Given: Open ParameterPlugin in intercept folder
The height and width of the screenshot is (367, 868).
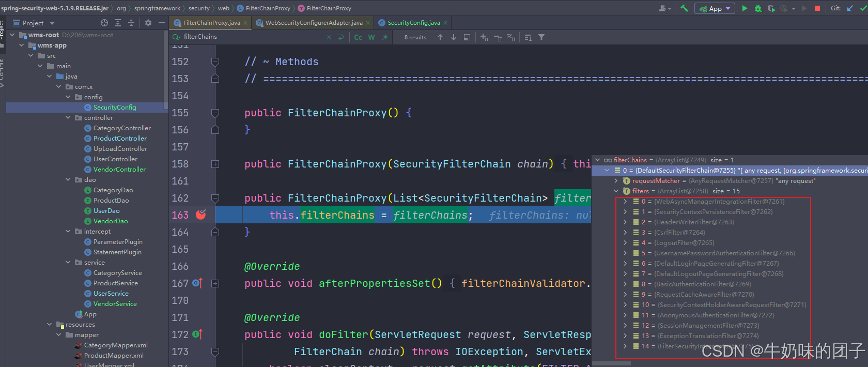Looking at the screenshot, I should [118, 242].
